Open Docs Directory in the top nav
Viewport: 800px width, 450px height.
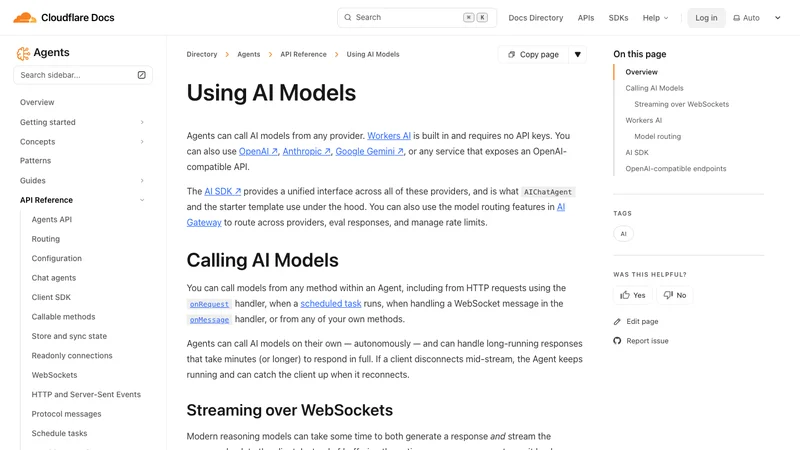pos(536,18)
